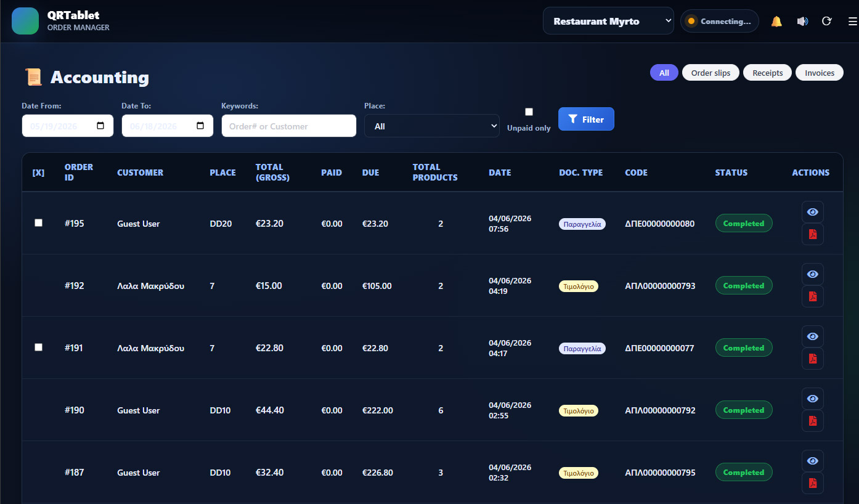Click total gross €44.40
859x504 pixels.
point(270,410)
